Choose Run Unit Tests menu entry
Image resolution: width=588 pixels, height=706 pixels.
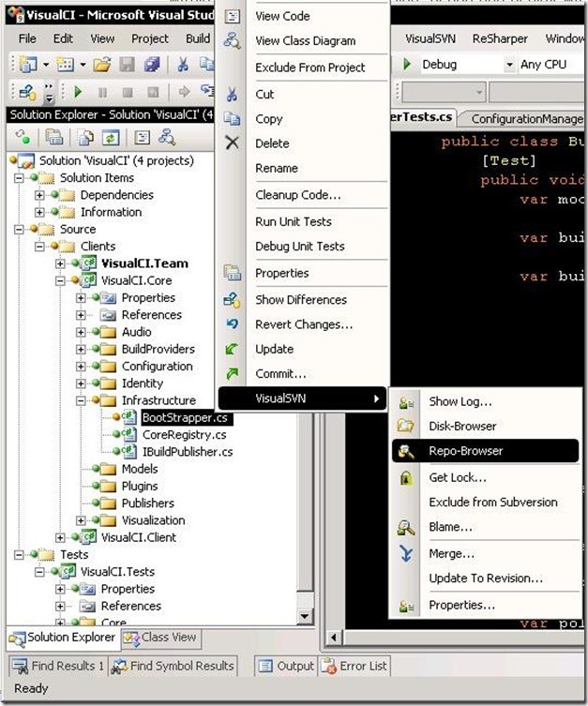294,221
